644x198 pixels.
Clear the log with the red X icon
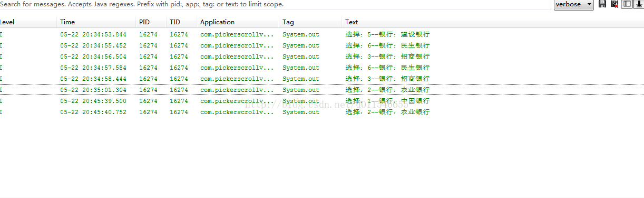point(614,4)
